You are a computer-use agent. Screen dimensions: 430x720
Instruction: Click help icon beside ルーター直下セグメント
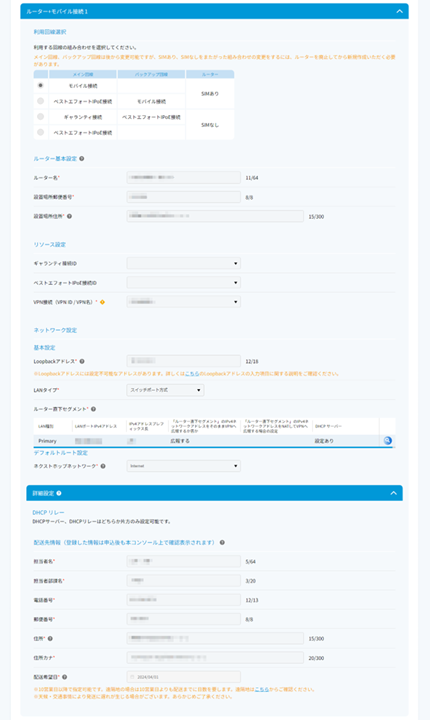[93, 409]
